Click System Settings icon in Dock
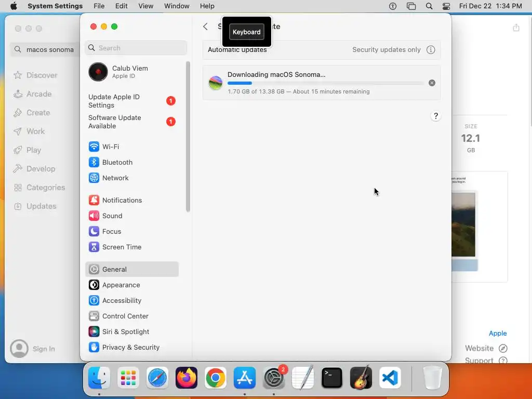Screen dimensions: 532x399 click(x=274, y=378)
